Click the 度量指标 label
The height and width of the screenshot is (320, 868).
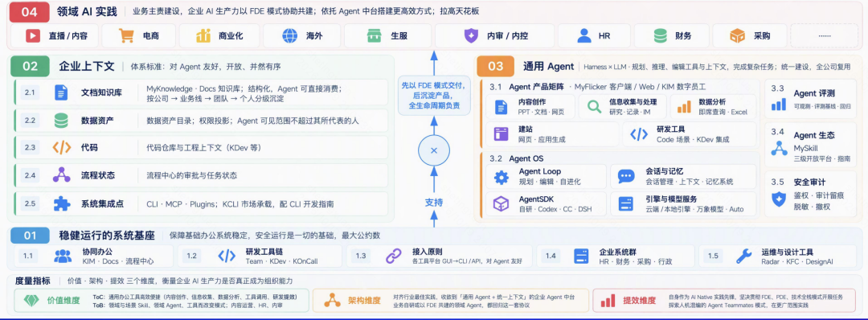34,281
